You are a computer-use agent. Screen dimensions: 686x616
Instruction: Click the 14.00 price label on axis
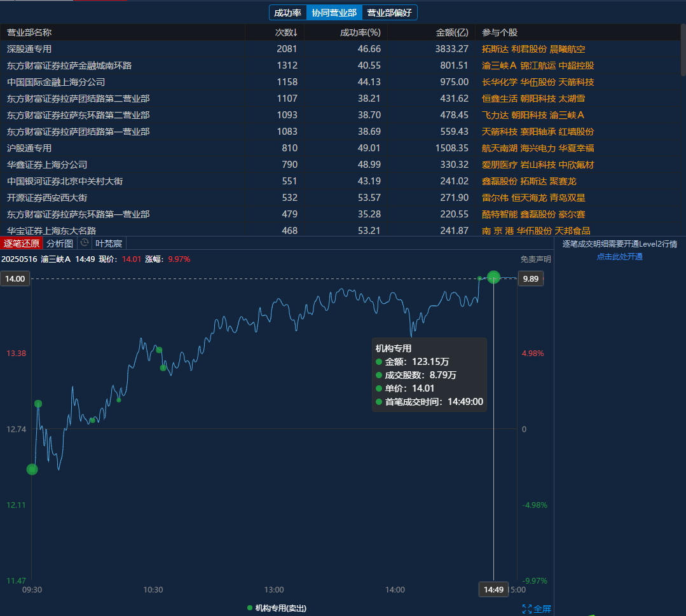[15, 278]
